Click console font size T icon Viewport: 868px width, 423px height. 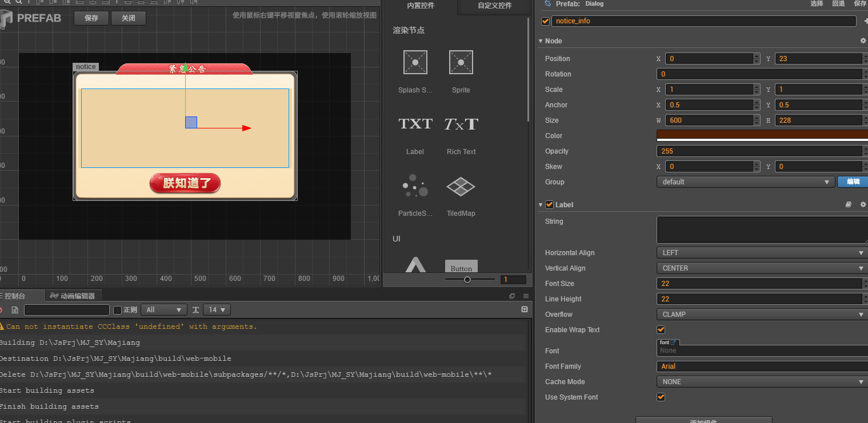[196, 310]
